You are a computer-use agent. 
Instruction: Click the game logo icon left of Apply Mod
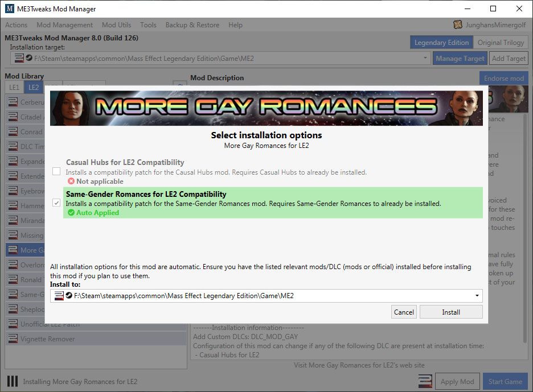(425, 381)
